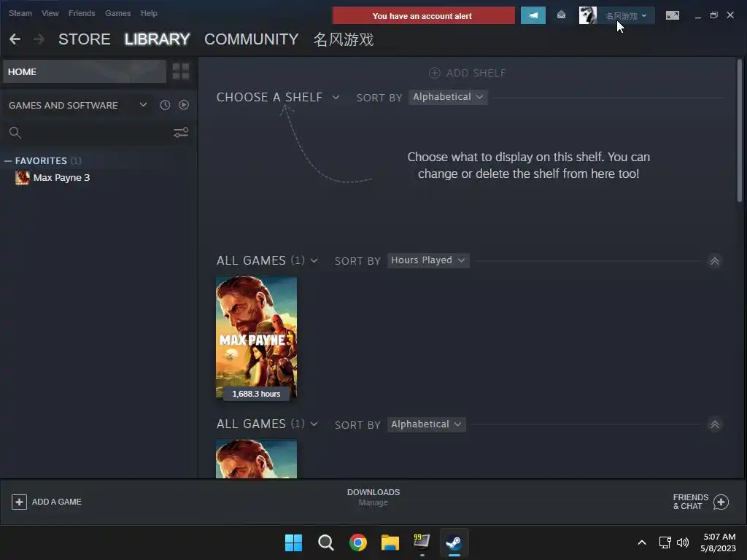Open the Games menu
The width and height of the screenshot is (747, 560).
(x=117, y=13)
